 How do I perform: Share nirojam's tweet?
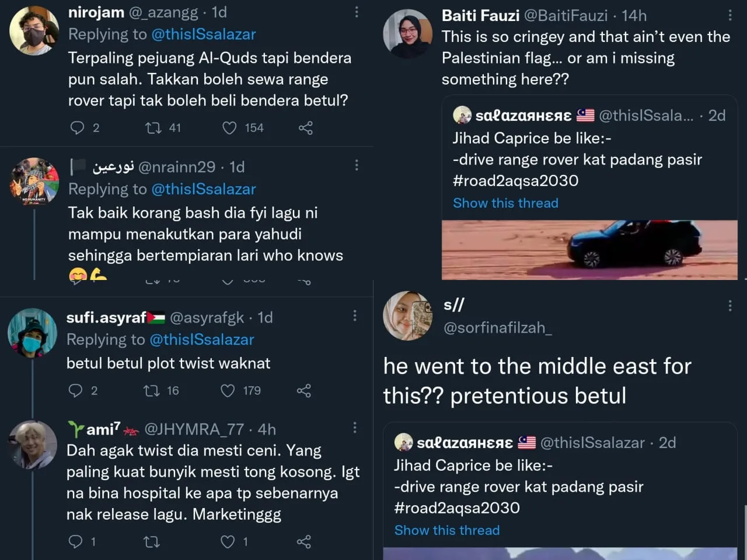click(x=305, y=128)
